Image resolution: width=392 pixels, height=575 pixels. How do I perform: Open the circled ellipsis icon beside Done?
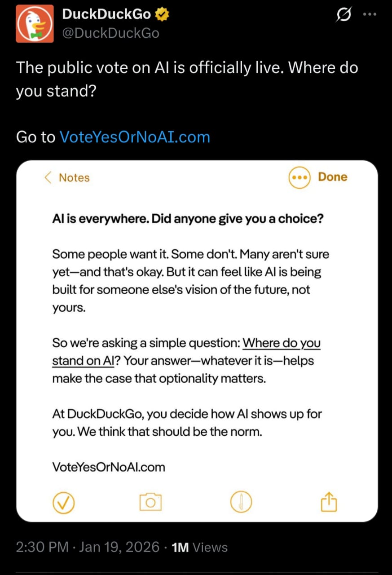[x=299, y=177]
